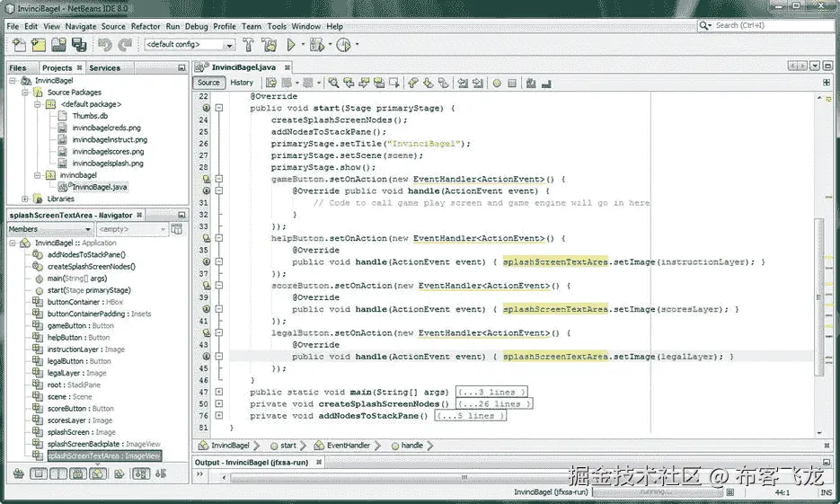The width and height of the screenshot is (840, 504).
Task: Click the Previous Bookmark icon
Action: click(x=412, y=83)
